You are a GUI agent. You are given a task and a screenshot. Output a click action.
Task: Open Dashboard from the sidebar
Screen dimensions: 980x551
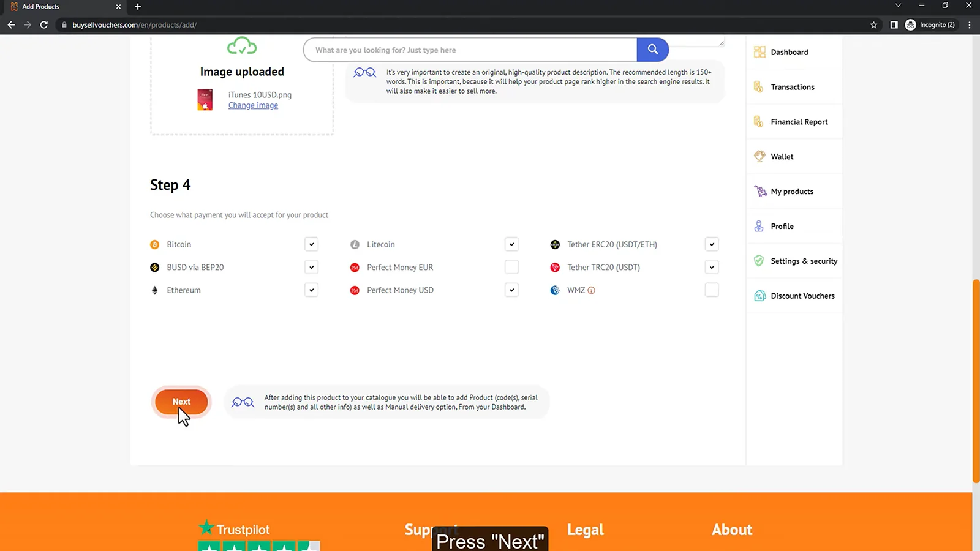(x=789, y=52)
